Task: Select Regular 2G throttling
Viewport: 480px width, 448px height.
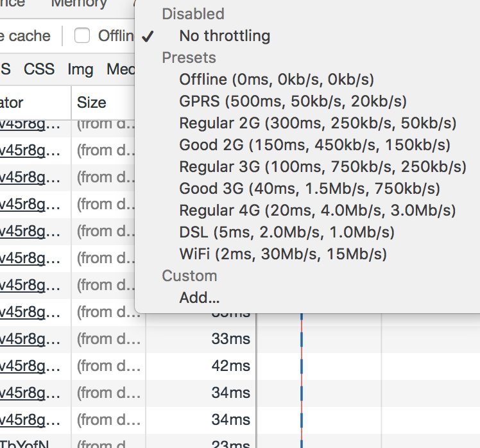Action: point(318,123)
